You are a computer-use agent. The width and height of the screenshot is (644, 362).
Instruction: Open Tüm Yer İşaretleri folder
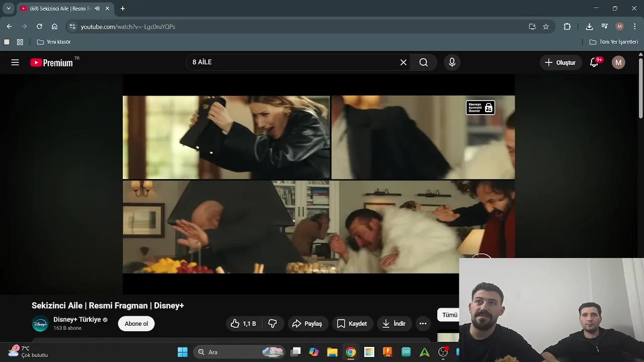coord(614,42)
